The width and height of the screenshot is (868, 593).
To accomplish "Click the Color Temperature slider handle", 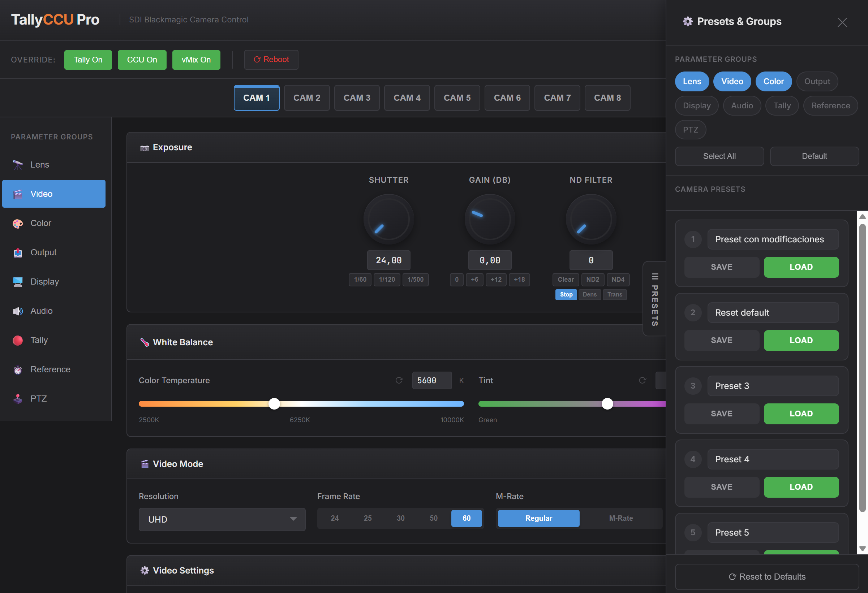I will (x=274, y=404).
